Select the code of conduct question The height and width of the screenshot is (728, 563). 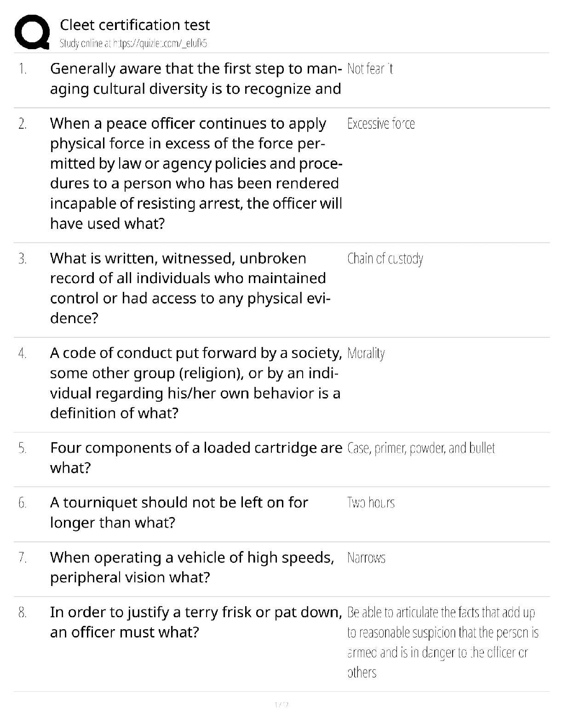click(195, 383)
